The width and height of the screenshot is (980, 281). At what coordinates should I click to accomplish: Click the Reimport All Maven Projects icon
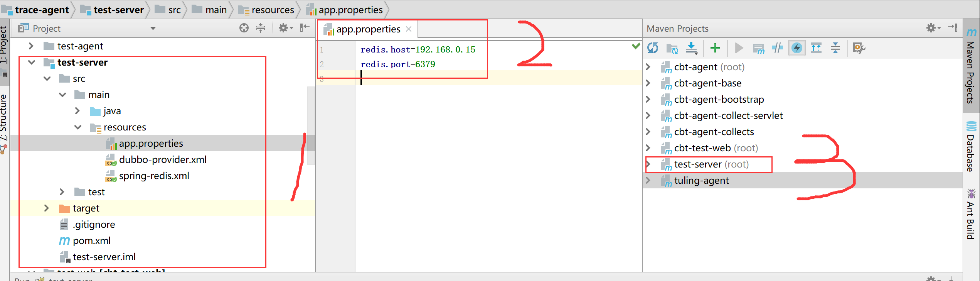(x=653, y=48)
